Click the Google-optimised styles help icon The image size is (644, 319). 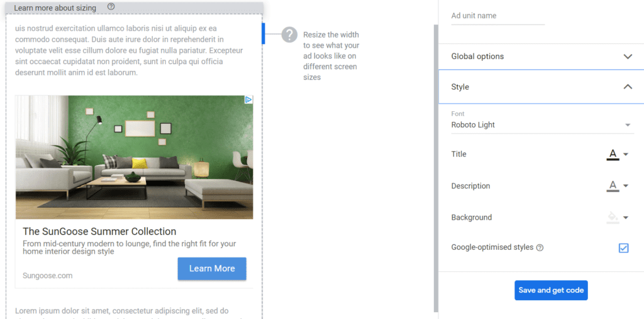tap(540, 247)
